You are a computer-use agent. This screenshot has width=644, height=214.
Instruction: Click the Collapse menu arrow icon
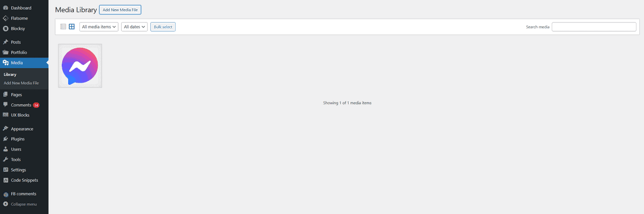(5, 204)
